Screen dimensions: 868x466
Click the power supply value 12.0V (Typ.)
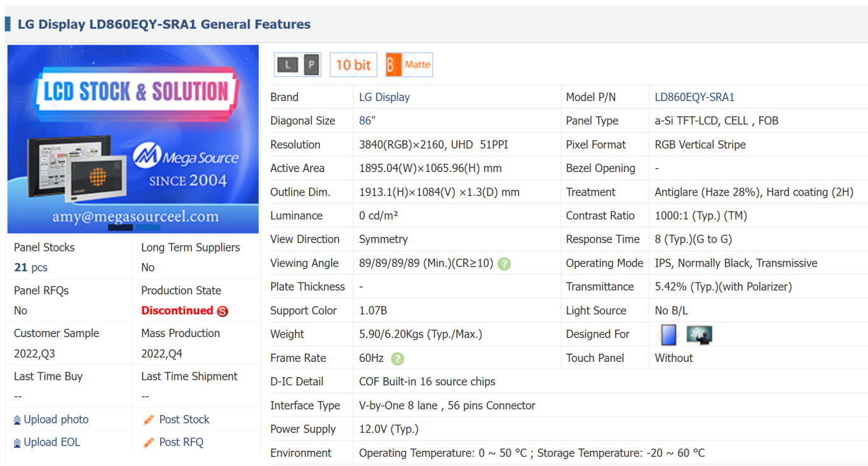(x=389, y=430)
